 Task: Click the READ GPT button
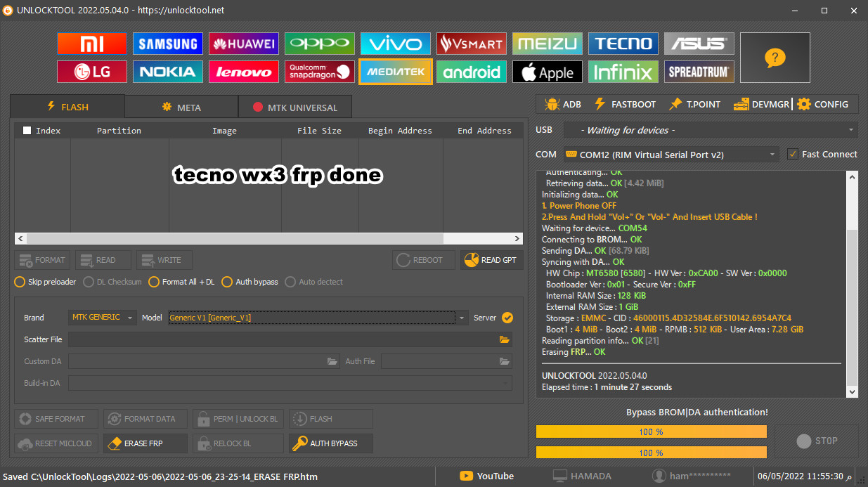click(492, 260)
